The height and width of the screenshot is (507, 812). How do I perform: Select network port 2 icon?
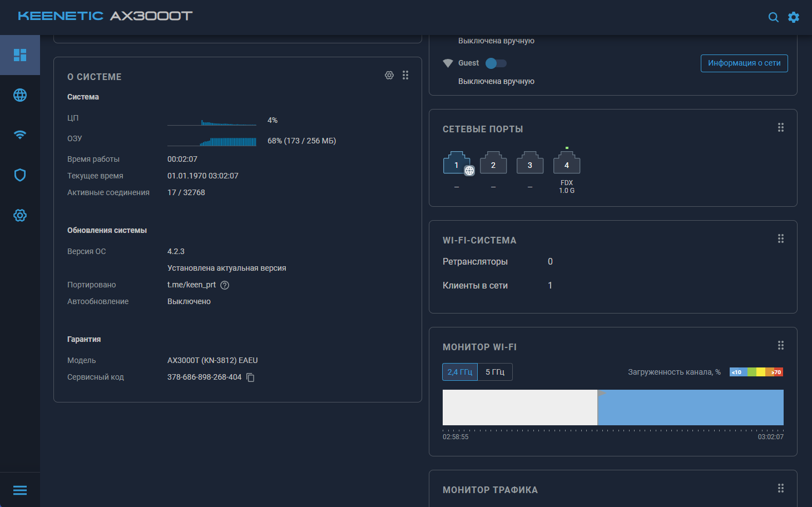pos(493,163)
